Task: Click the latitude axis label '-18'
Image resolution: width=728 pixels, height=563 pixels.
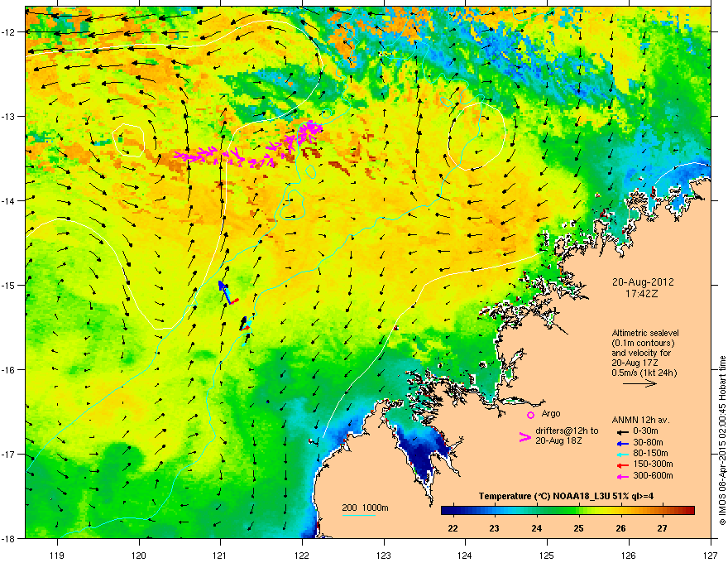Action: (x=9, y=538)
